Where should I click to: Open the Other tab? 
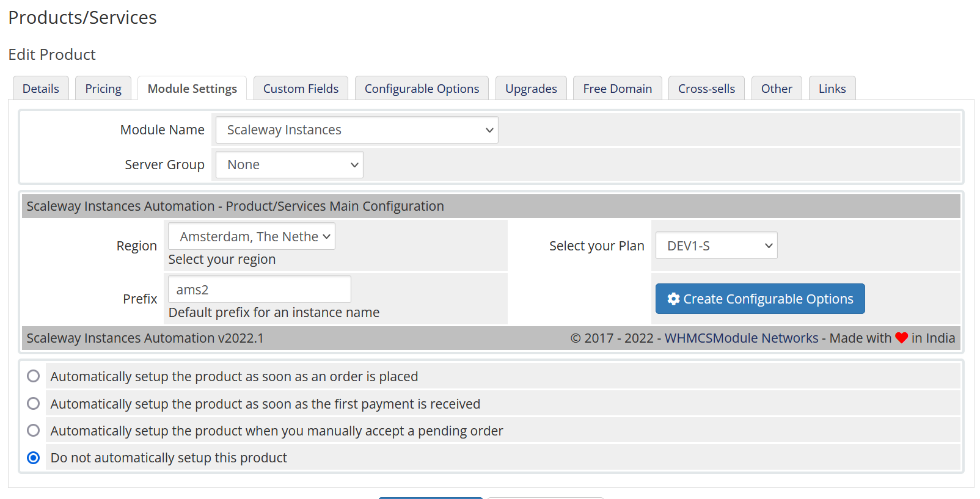click(x=777, y=89)
